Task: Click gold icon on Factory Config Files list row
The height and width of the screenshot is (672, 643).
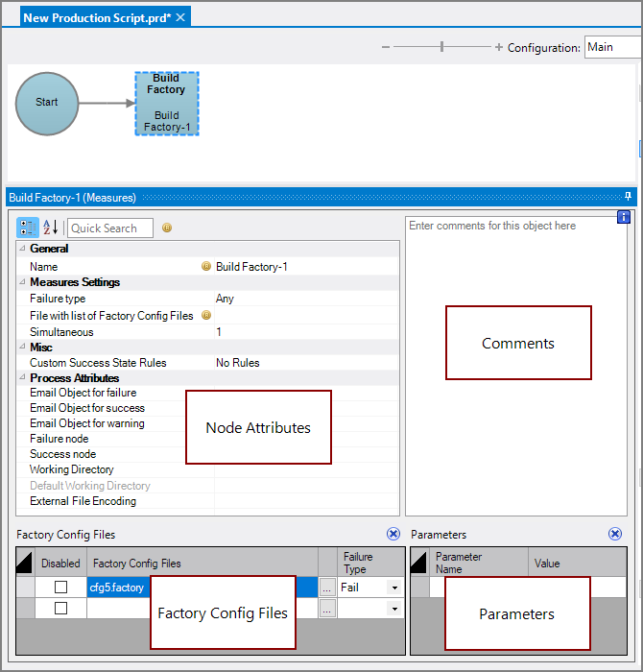Action: [x=206, y=315]
